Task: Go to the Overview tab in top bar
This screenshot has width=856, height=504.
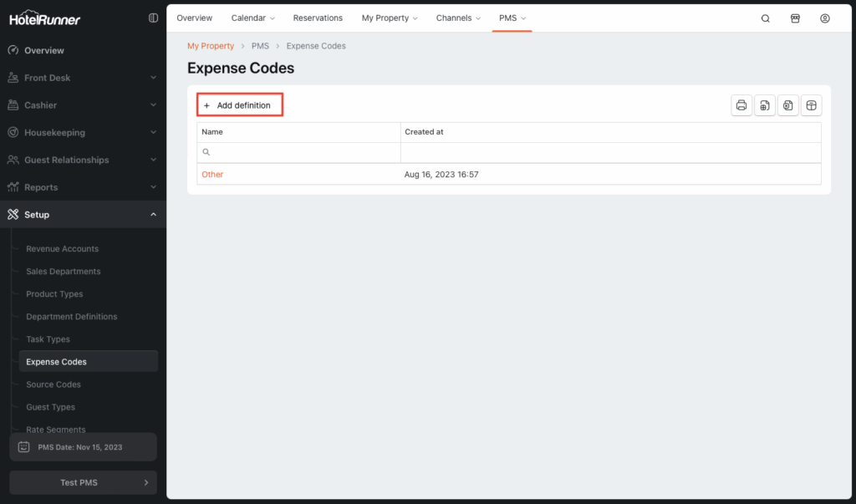Action: (x=195, y=18)
